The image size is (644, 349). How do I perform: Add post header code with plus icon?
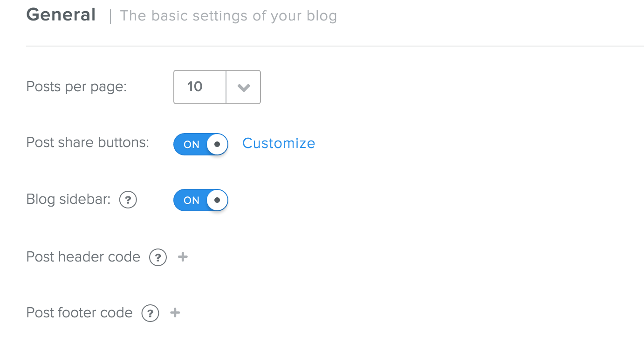pyautogui.click(x=183, y=257)
